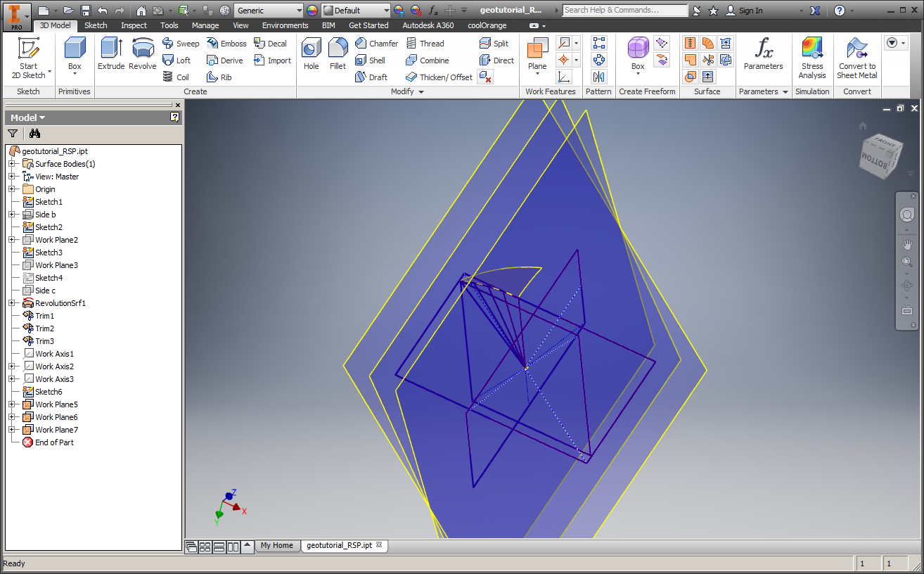Viewport: 924px width, 574px height.
Task: Open the Direct edit tool
Action: pos(496,60)
